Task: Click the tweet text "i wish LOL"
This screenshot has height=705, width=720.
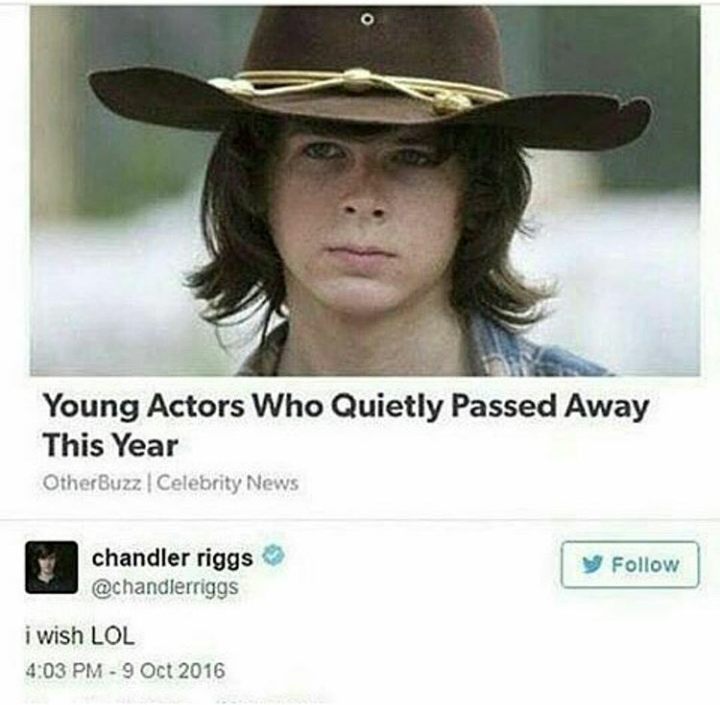Action: pyautogui.click(x=80, y=636)
